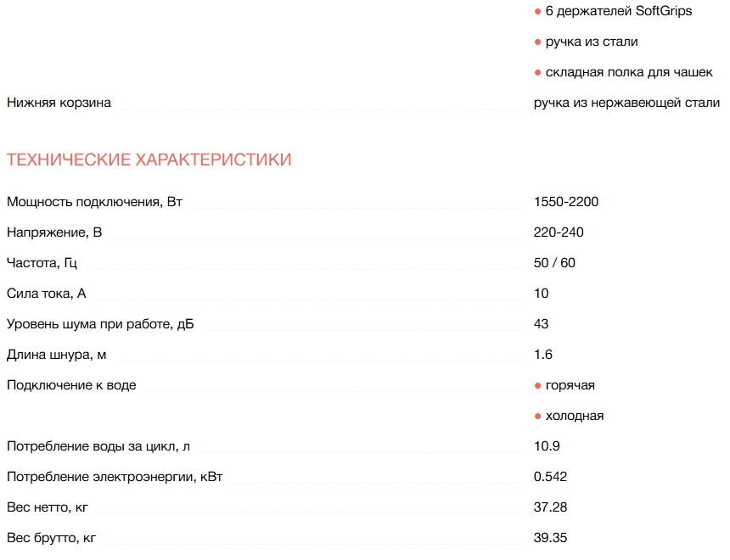Image resolution: width=730 pixels, height=560 pixels.
Task: Click "Потребление электроэнергии, кВт" label
Action: click(x=115, y=477)
